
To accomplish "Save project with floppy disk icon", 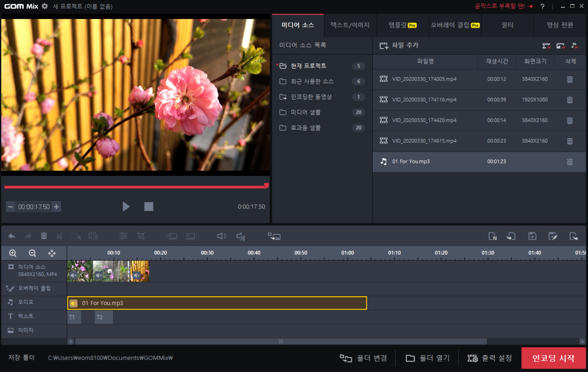I will pos(532,236).
